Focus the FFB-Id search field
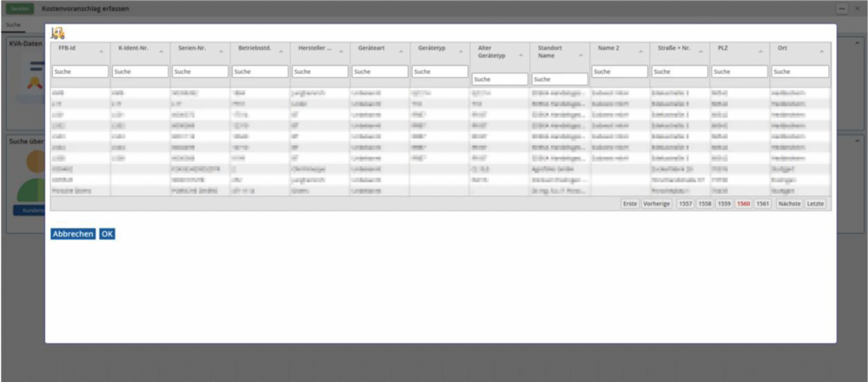Screen dimensions: 868x382 tap(80, 71)
